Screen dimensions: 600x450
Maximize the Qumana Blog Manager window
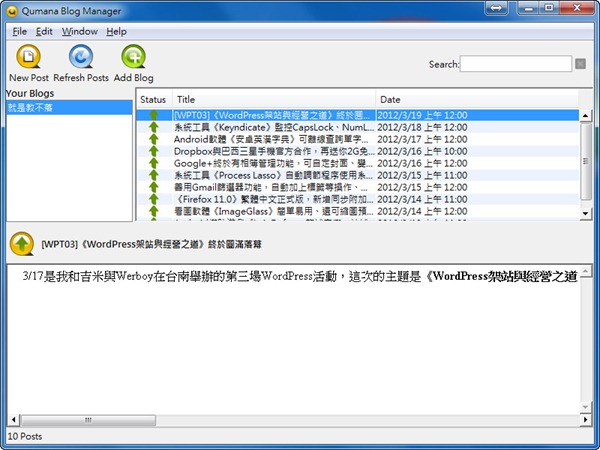click(x=549, y=8)
